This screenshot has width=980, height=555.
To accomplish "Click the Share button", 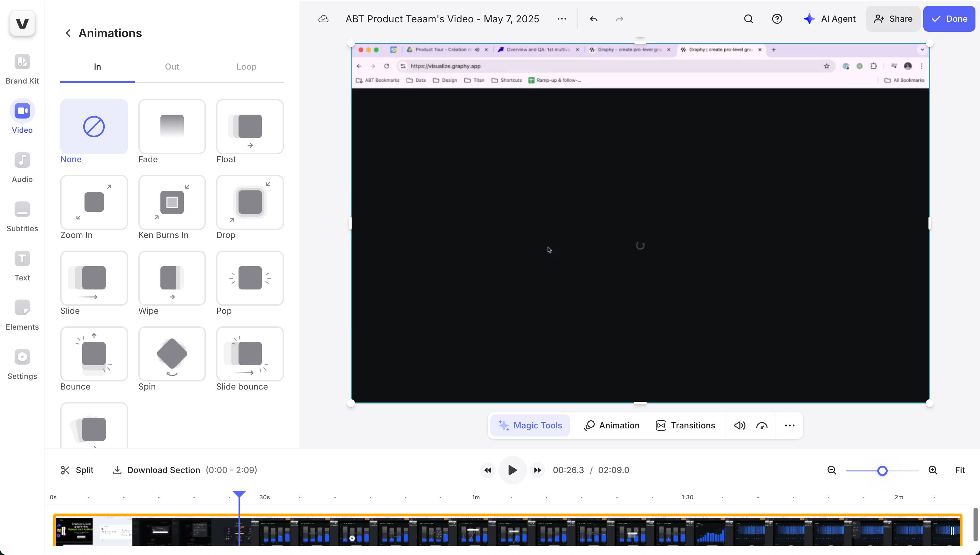I will pyautogui.click(x=893, y=19).
